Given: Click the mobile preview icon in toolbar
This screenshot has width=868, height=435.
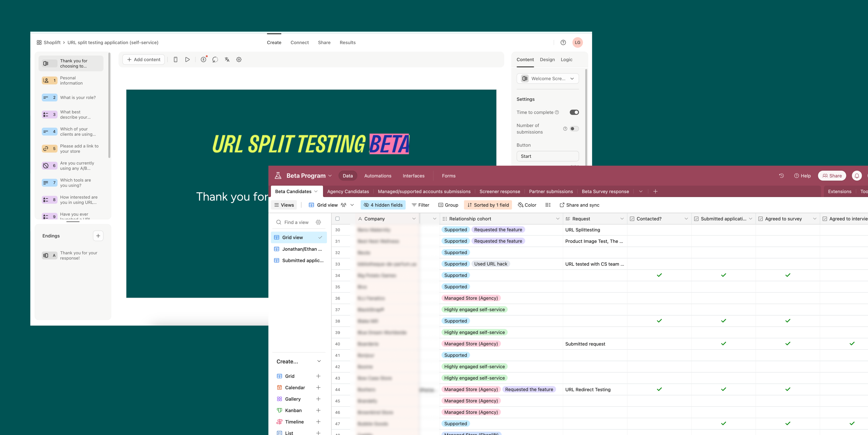Looking at the screenshot, I should tap(176, 60).
